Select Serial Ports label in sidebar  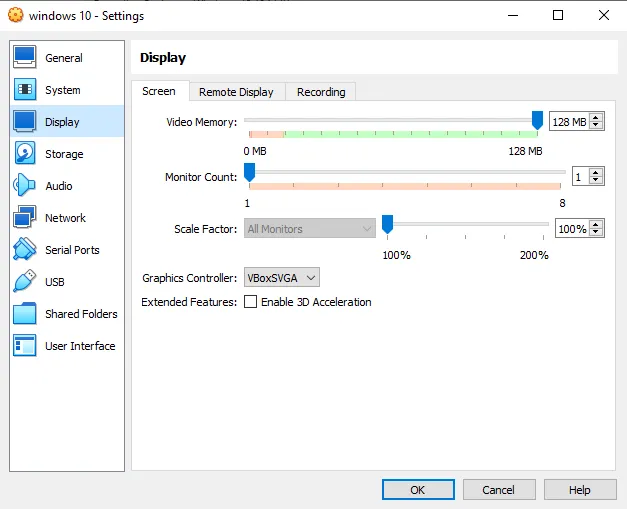pos(72,250)
